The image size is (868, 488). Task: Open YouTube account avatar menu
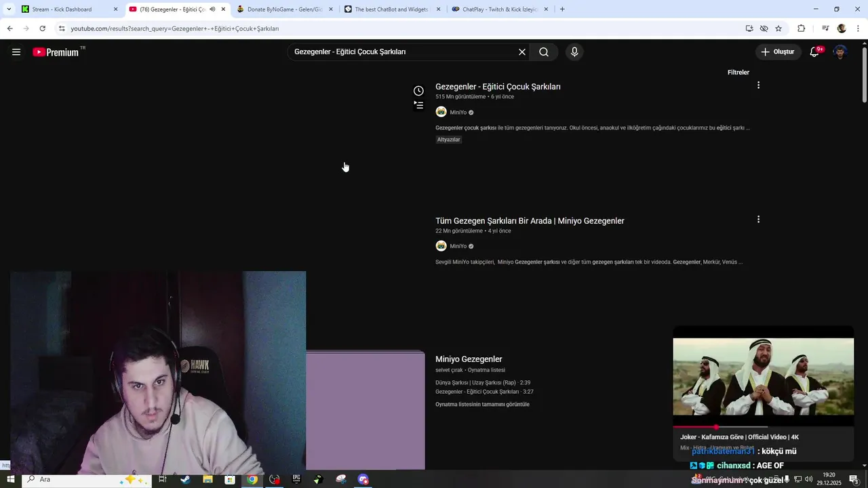[841, 52]
